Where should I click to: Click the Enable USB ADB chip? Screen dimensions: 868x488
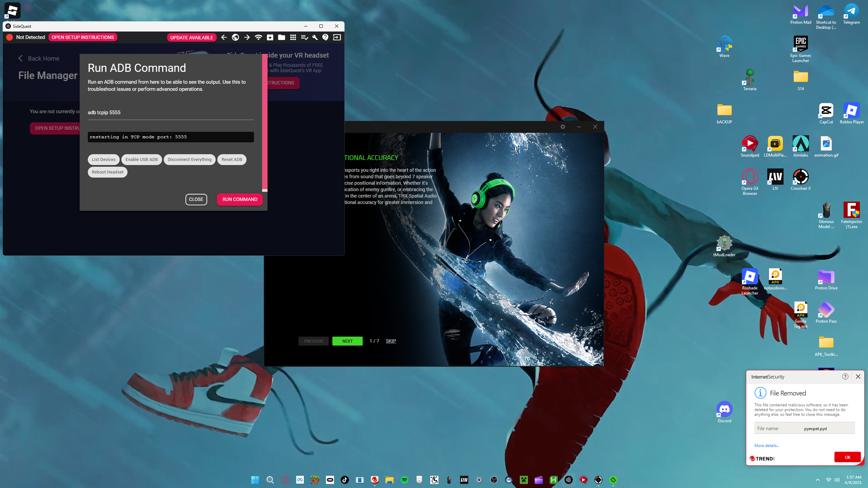[x=141, y=160]
